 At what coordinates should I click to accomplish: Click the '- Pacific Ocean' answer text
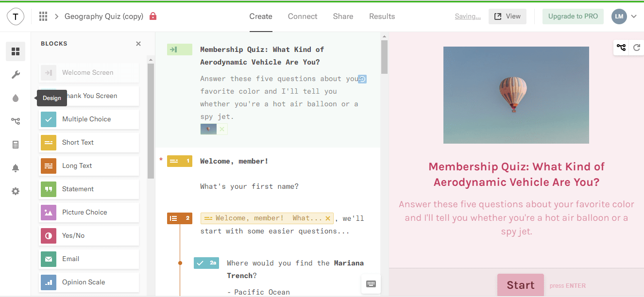pos(258,292)
